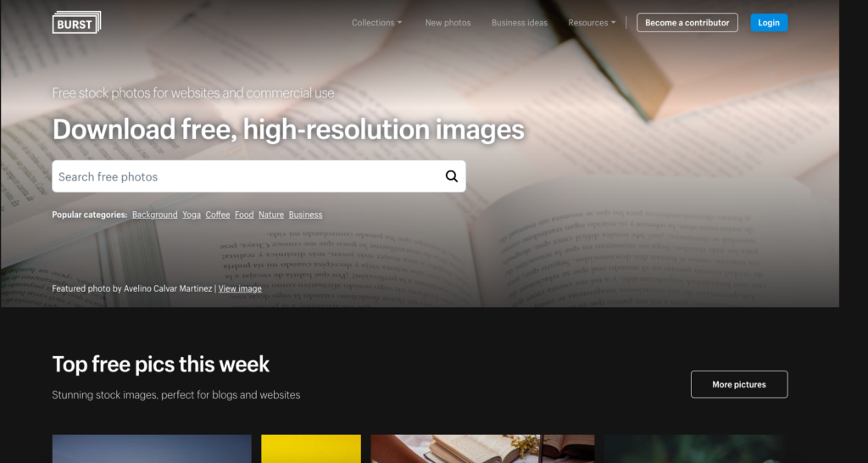Open the View image link
868x463 pixels.
click(240, 288)
